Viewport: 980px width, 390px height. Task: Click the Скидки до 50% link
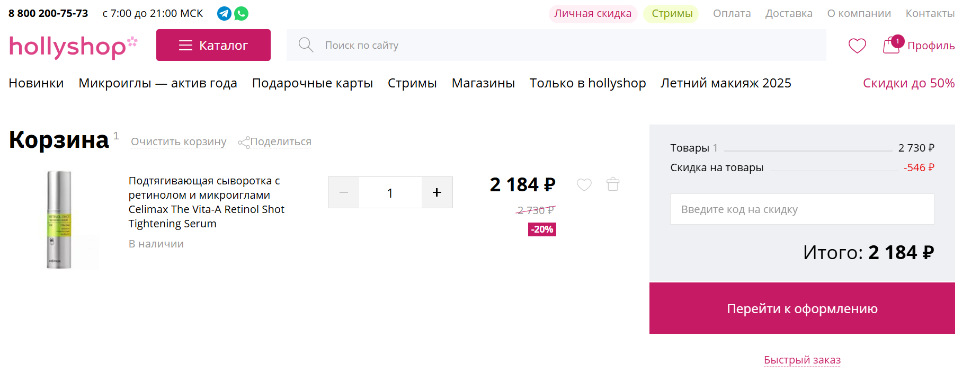tap(909, 83)
